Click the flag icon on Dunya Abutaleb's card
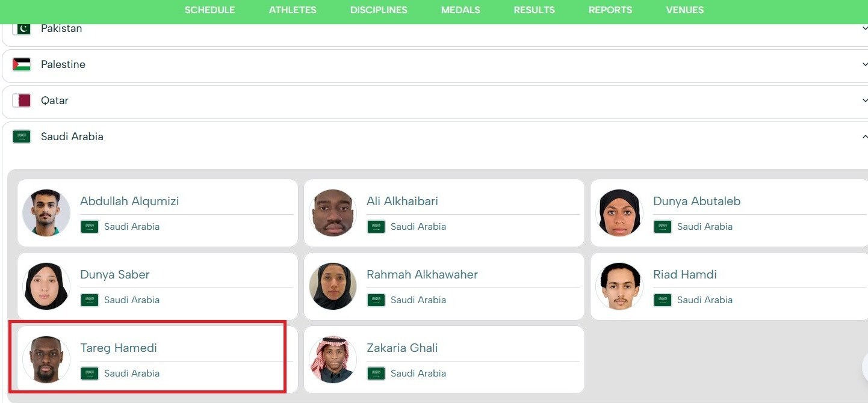868x403 pixels. pos(662,227)
